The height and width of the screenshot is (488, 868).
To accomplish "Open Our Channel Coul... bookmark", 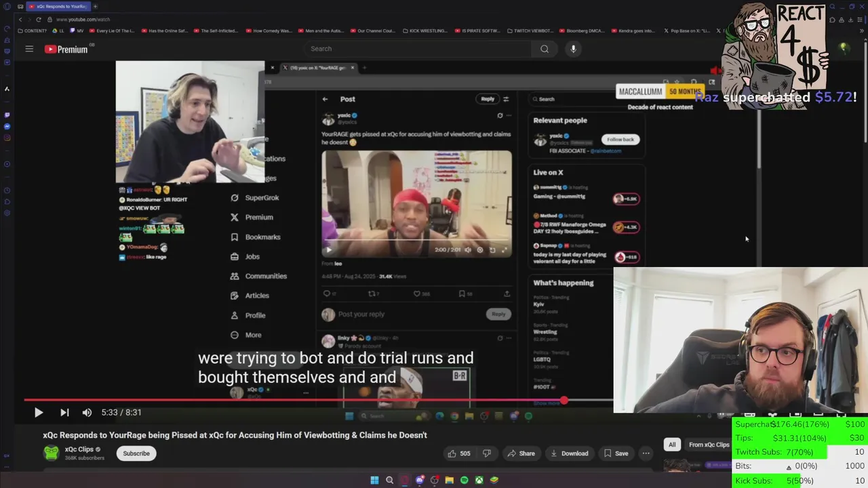I will click(372, 30).
